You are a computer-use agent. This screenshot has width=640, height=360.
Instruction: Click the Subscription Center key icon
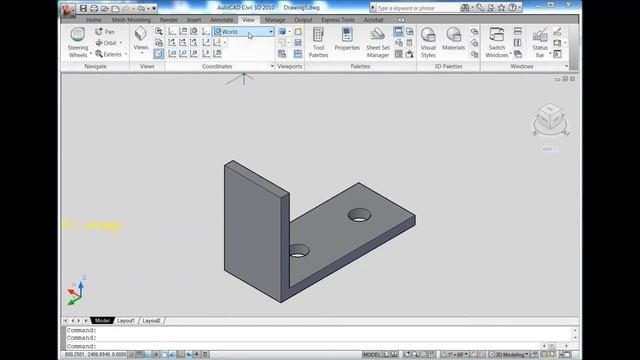pos(480,8)
